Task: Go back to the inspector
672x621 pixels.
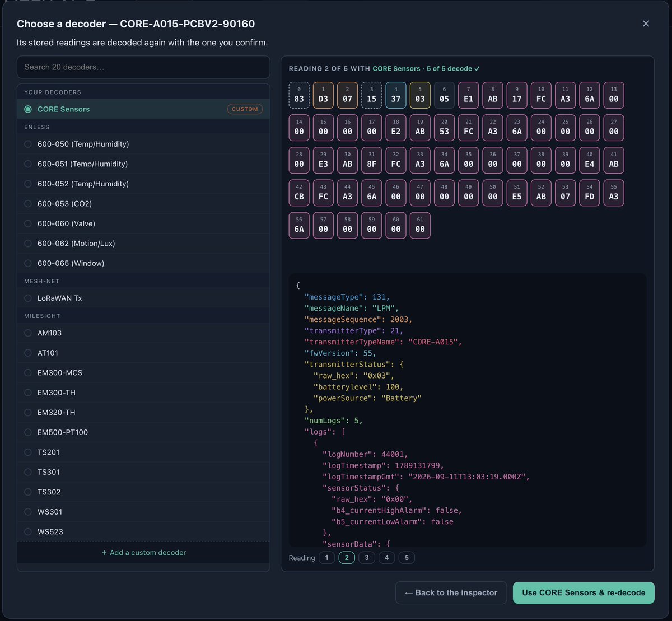Action: (x=451, y=592)
